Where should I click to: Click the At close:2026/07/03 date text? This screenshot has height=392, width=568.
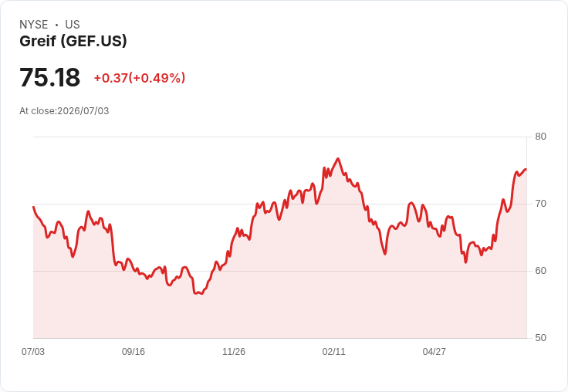(64, 111)
